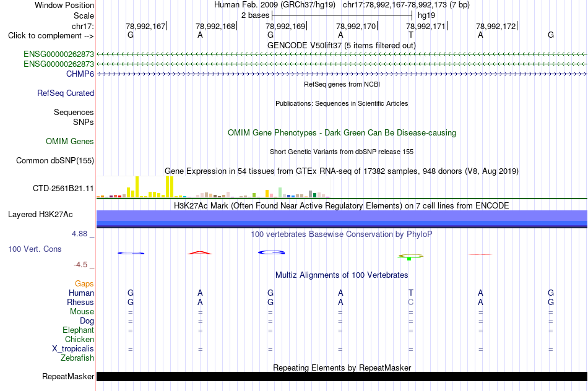Open GTEx Gene Expression track title
The width and height of the screenshot is (588, 391).
click(x=342, y=171)
